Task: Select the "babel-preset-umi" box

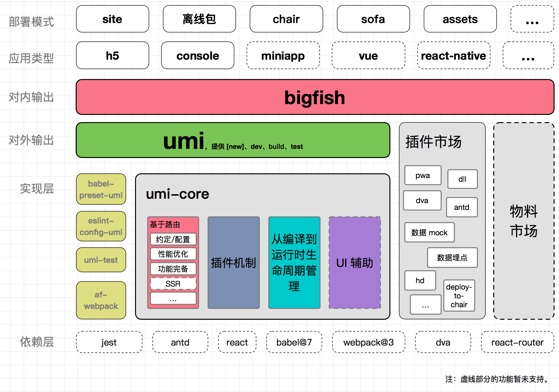Action: pos(101,189)
